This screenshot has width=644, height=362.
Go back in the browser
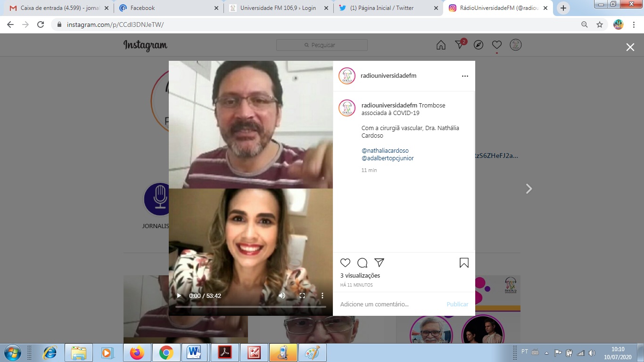(x=11, y=25)
